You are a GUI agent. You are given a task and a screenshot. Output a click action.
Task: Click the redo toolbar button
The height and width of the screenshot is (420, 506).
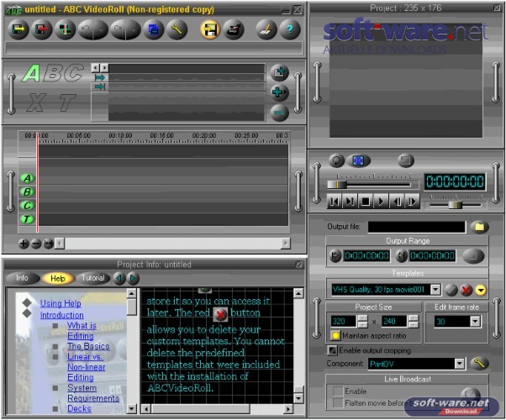(118, 29)
